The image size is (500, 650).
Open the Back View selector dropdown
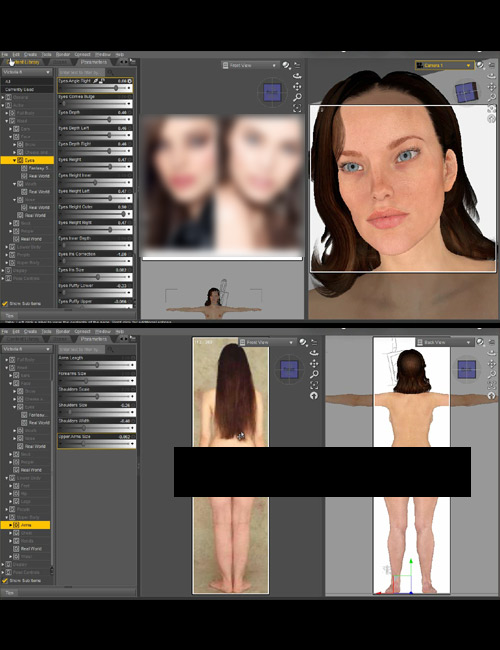coord(444,342)
